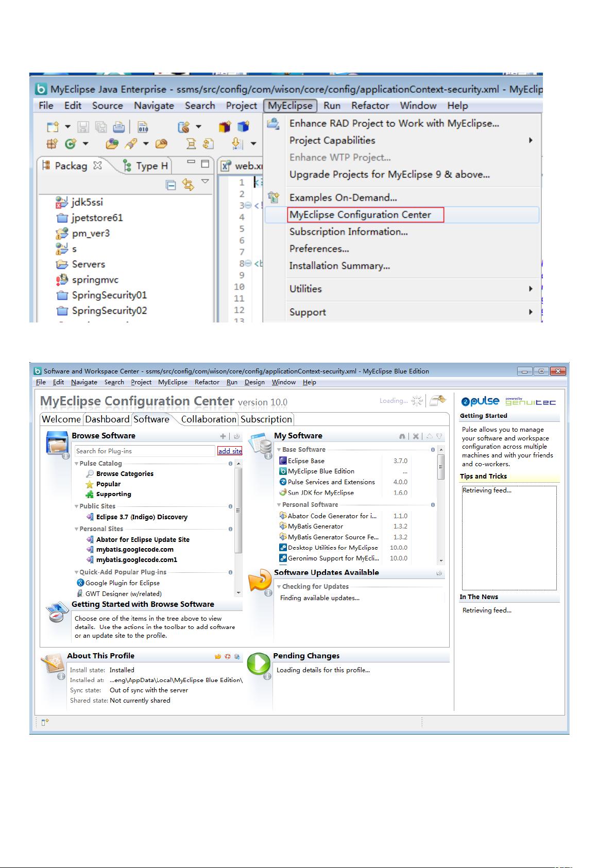Open the New wizard dropdown arrow in the top toolbar
The height and width of the screenshot is (868, 614).
pyautogui.click(x=67, y=127)
